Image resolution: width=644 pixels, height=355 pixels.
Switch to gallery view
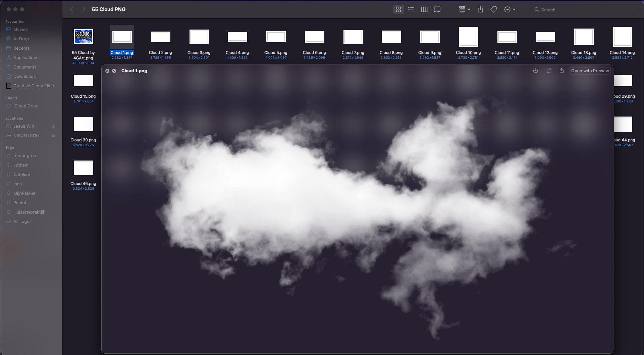click(x=437, y=9)
